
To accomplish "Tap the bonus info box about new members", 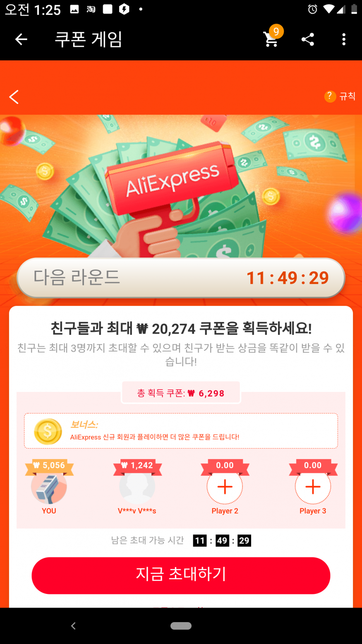I will [x=181, y=431].
